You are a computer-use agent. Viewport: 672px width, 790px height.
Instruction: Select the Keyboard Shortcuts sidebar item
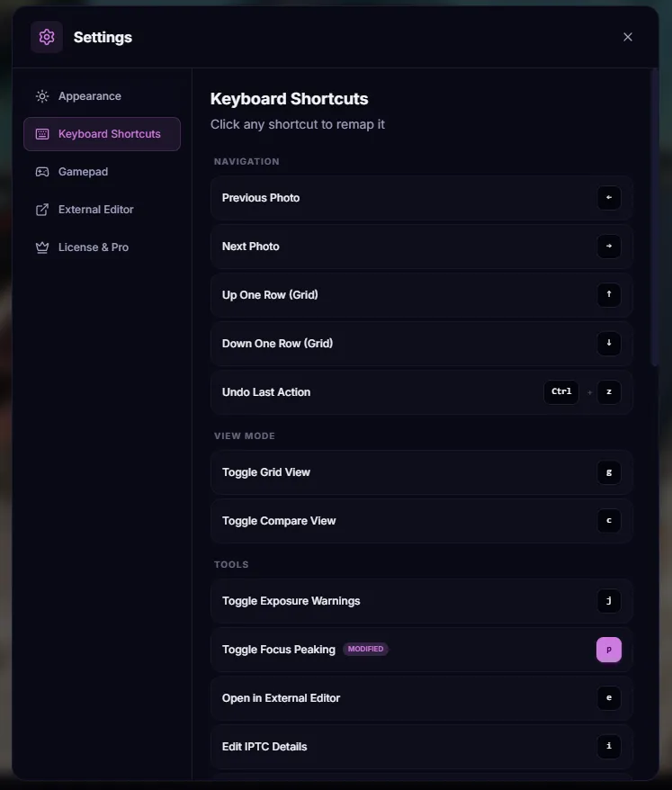pyautogui.click(x=102, y=134)
